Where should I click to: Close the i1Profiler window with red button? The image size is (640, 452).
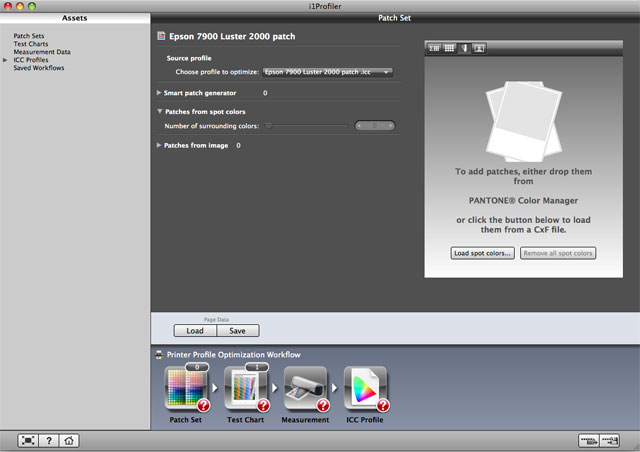[8, 6]
